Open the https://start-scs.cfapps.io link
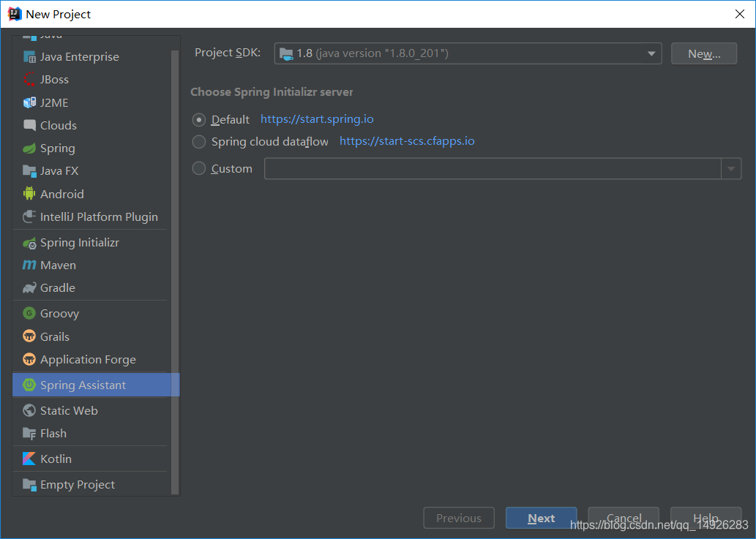 [x=407, y=141]
